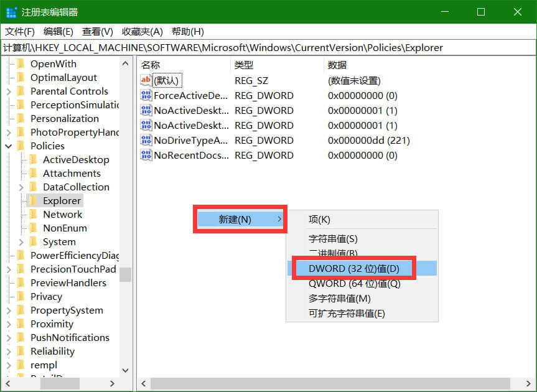Open the 文件(F) menu
This screenshot has height=392, width=537.
coord(20,32)
